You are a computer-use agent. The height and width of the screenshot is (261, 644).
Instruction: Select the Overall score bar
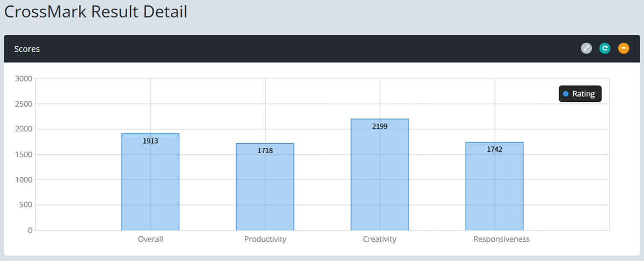[x=150, y=182]
